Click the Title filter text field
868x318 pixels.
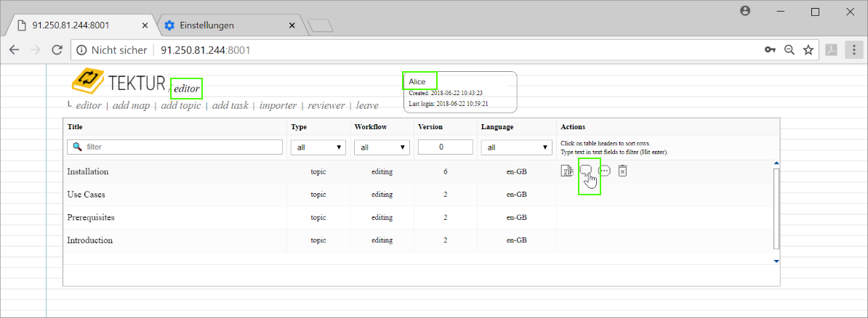pos(174,147)
